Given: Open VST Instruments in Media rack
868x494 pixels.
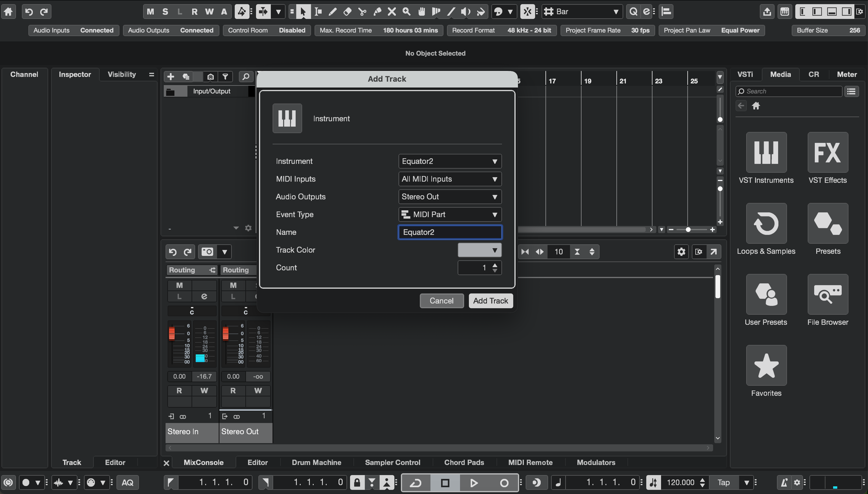Looking at the screenshot, I should pos(766,153).
